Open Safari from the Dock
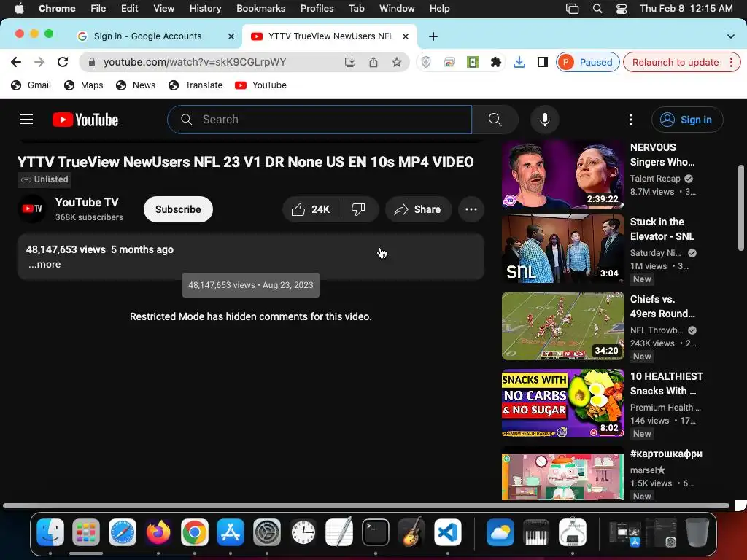The width and height of the screenshot is (747, 560). tap(123, 532)
